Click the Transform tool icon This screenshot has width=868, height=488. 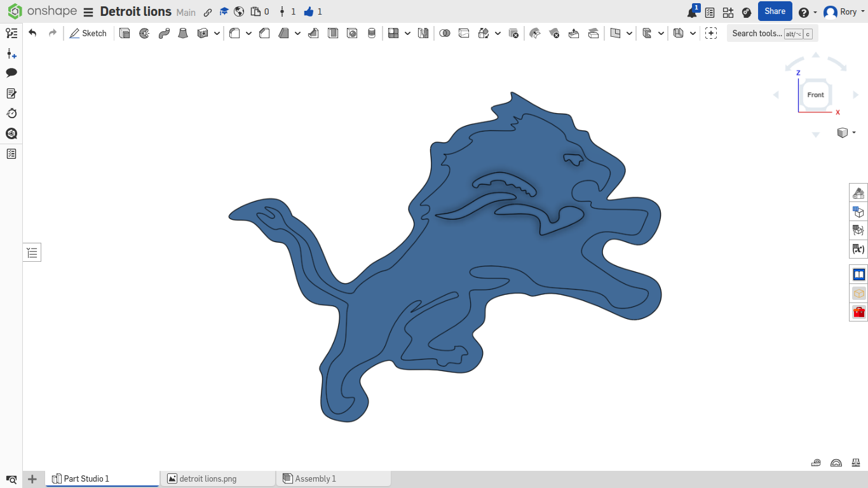point(484,33)
